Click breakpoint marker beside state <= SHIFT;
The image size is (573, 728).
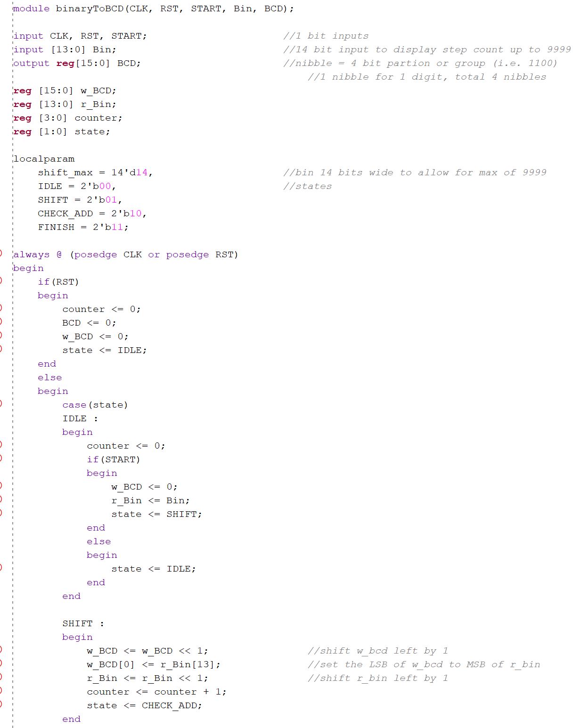[x=1, y=513]
